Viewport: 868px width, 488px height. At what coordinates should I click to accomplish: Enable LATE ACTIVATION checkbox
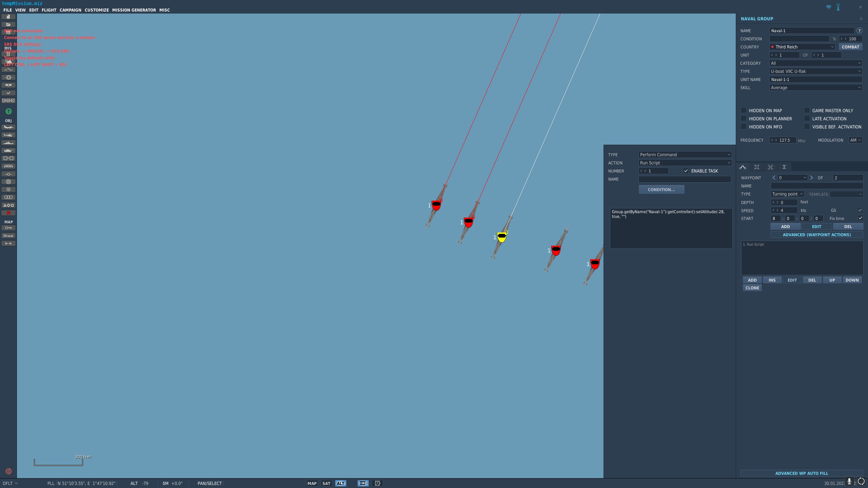807,119
